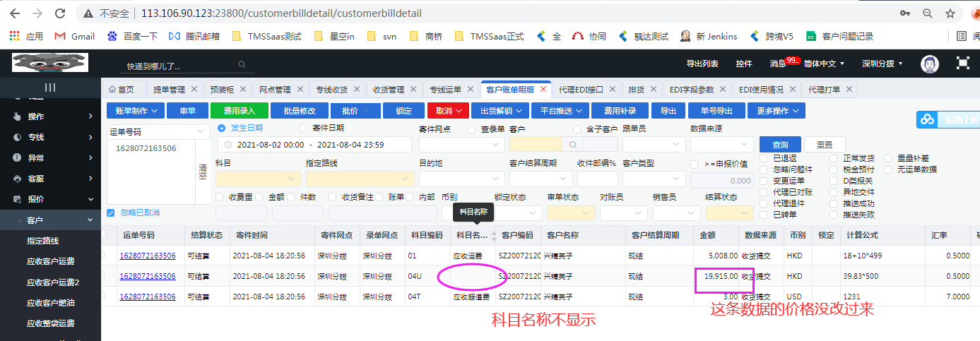The image size is (980, 341).
Task: Reload the page with the browser refresh icon
Action: 61,13
